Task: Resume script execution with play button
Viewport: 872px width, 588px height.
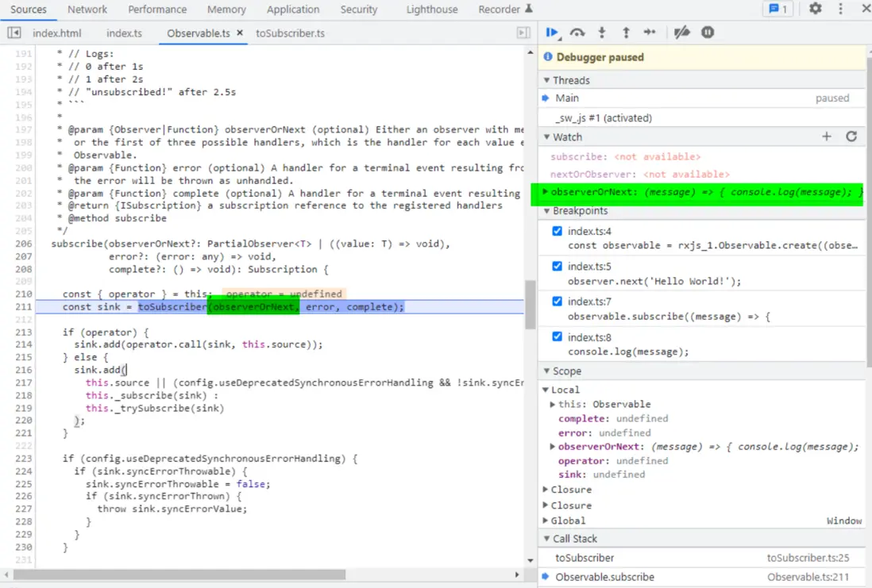Action: coord(552,33)
